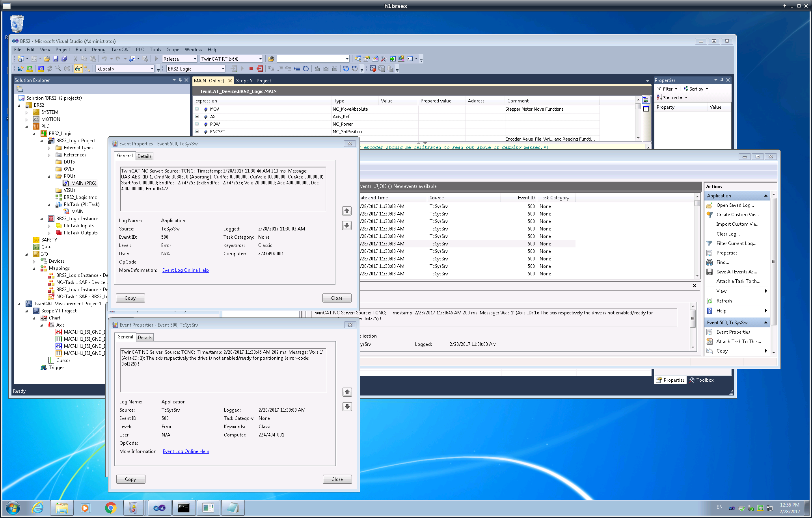812x518 pixels.
Task: Click the red PLC Stop icon
Action: tap(251, 69)
